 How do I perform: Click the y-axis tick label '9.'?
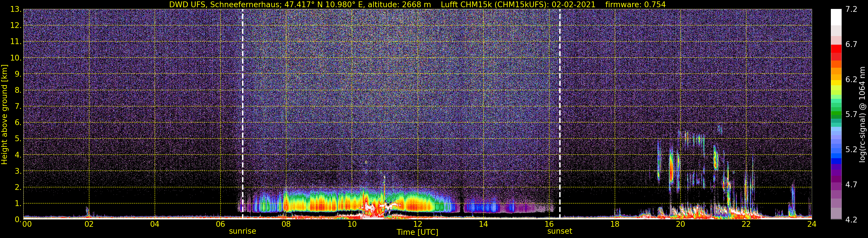[18, 74]
